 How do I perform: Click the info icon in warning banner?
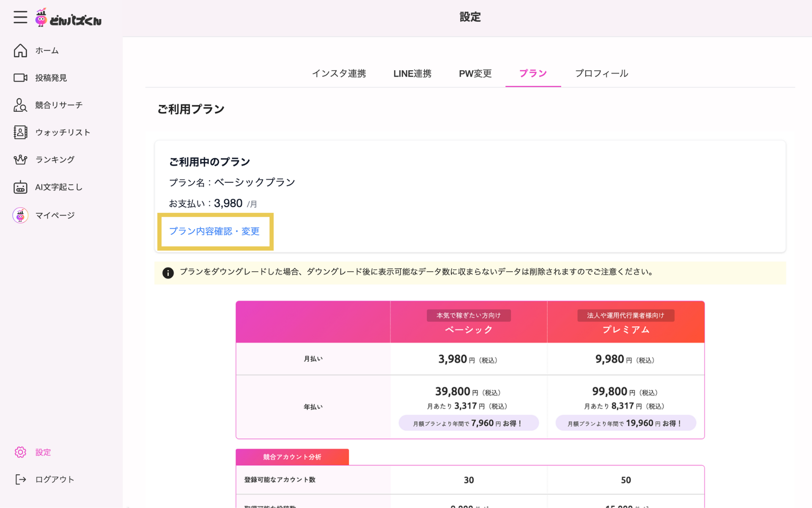pyautogui.click(x=168, y=273)
